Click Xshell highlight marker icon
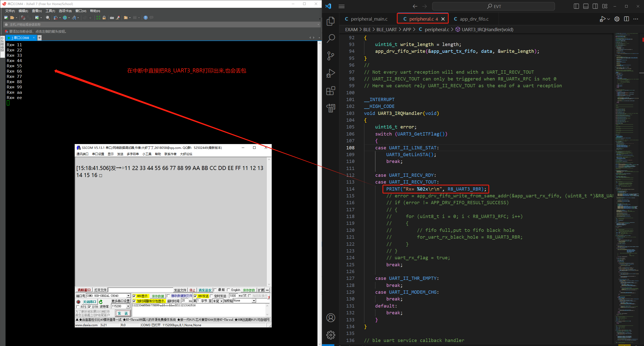The image size is (644, 346). point(118,18)
